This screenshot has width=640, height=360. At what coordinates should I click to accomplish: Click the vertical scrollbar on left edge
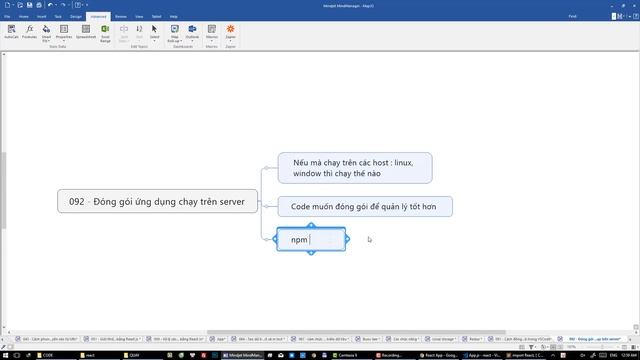tap(4, 190)
